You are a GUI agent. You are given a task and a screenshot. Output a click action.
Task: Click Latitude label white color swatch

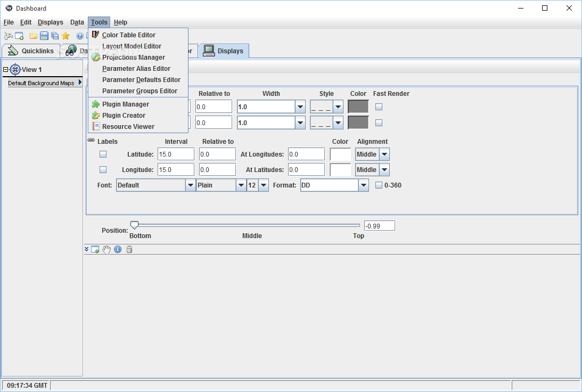(x=340, y=154)
